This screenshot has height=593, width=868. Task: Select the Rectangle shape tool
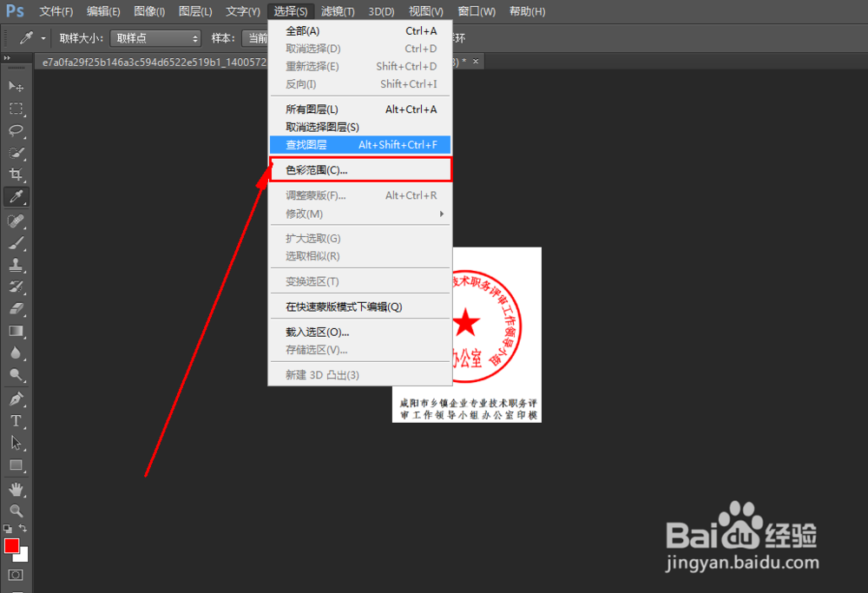pyautogui.click(x=16, y=465)
